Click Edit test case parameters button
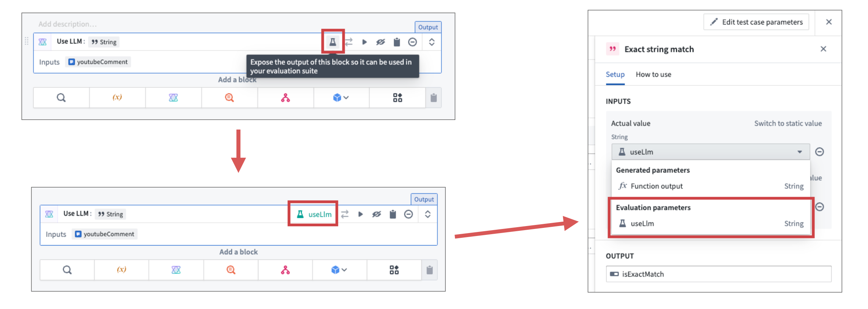The width and height of the screenshot is (868, 309). [x=756, y=22]
